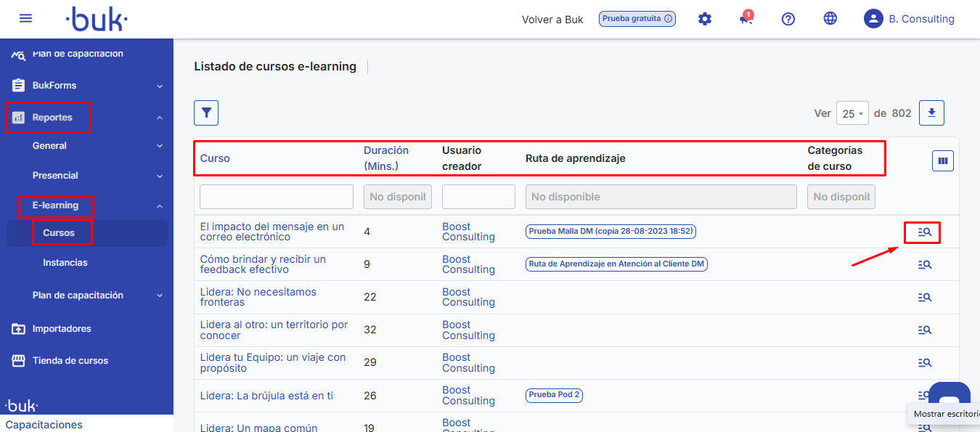Open the column selector icon

[x=942, y=161]
